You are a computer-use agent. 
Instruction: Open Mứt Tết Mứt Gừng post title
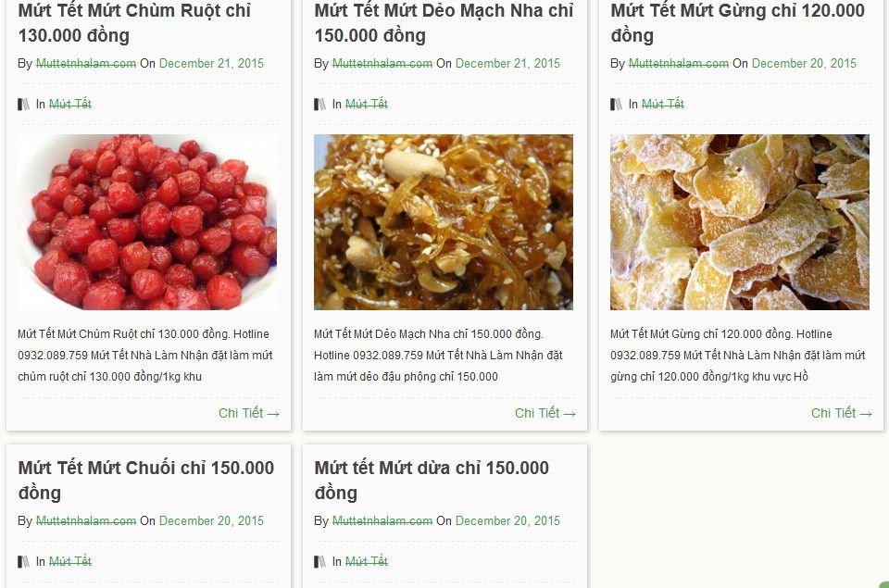tap(738, 22)
